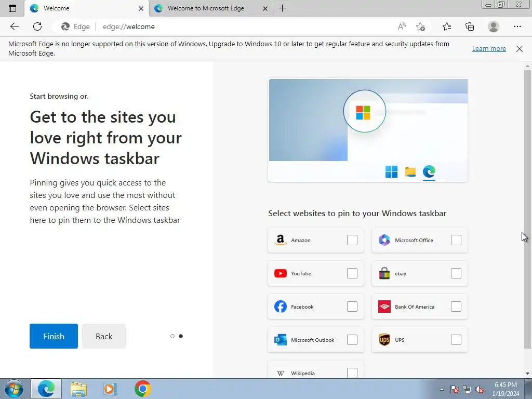This screenshot has height=399, width=532.
Task: Click the Wikipedia W icon
Action: pos(280,373)
